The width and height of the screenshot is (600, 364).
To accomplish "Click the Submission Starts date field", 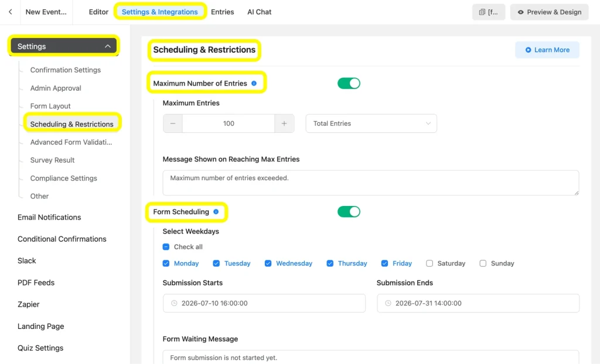I will tap(264, 303).
